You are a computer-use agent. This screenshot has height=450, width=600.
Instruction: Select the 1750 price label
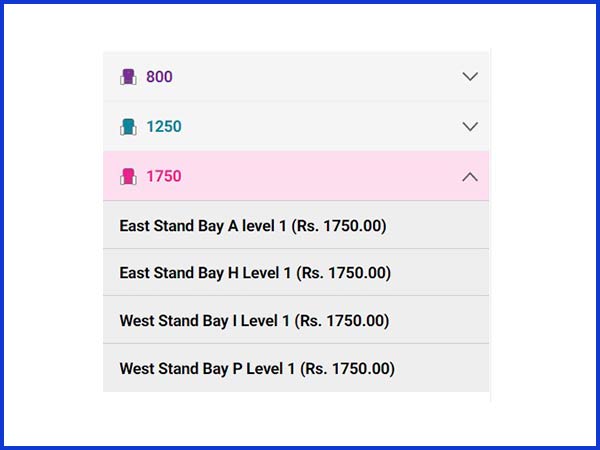tap(163, 177)
